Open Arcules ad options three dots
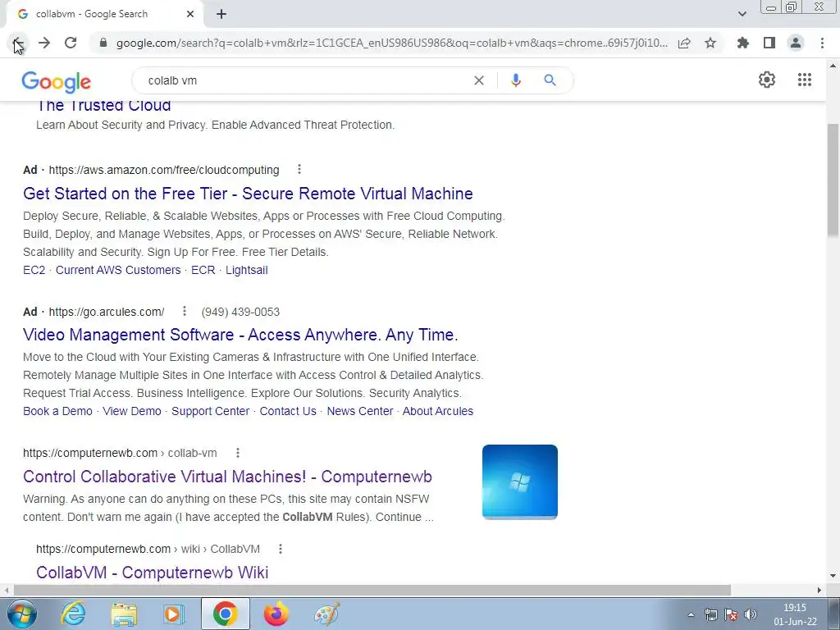The height and width of the screenshot is (630, 840). pyautogui.click(x=185, y=311)
